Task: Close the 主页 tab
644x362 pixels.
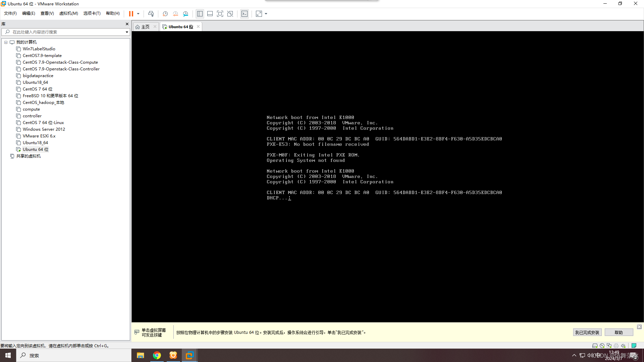Action: pyautogui.click(x=155, y=26)
